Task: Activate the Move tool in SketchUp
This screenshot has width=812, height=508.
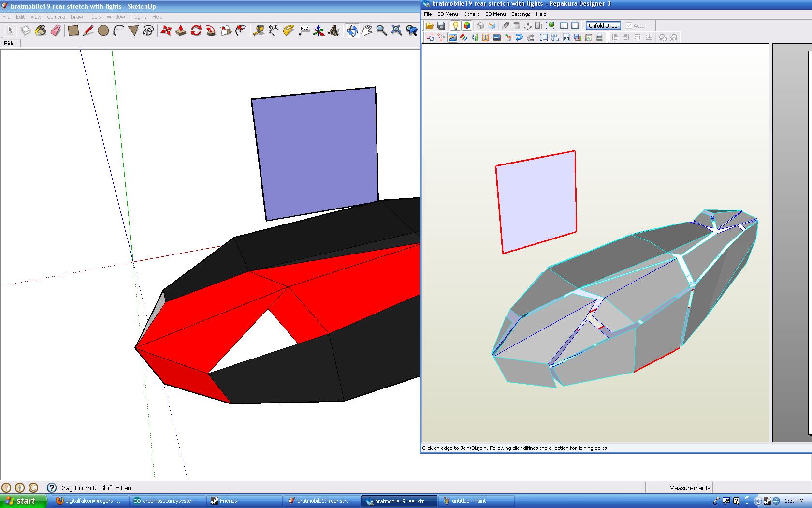Action: coord(166,31)
